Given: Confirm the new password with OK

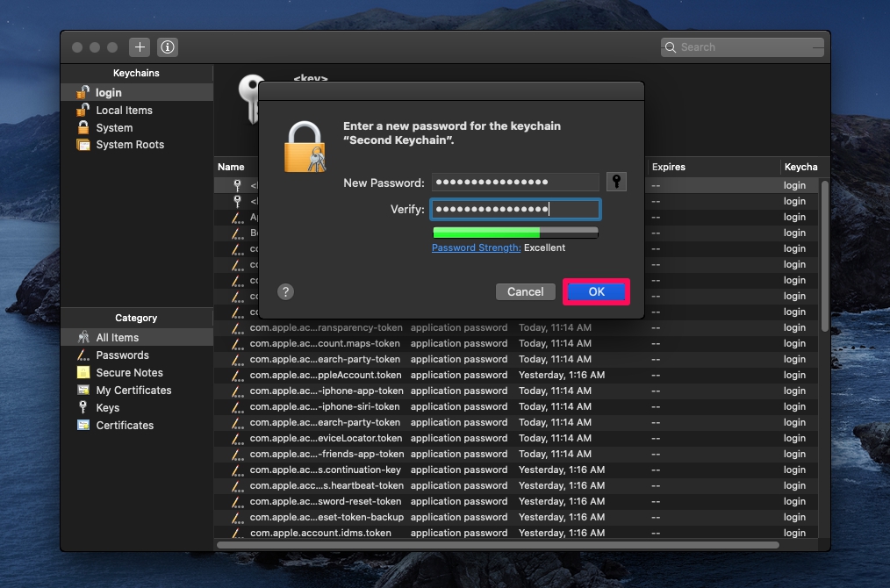Looking at the screenshot, I should click(596, 290).
